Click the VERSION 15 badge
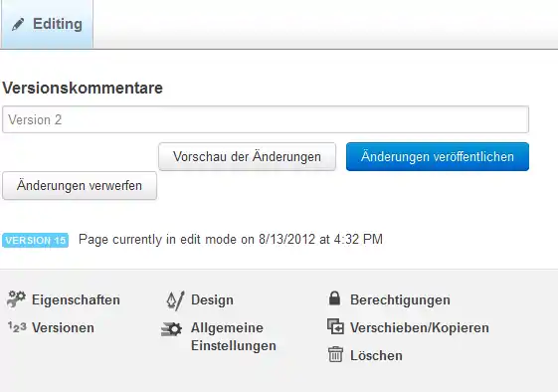 click(x=35, y=241)
